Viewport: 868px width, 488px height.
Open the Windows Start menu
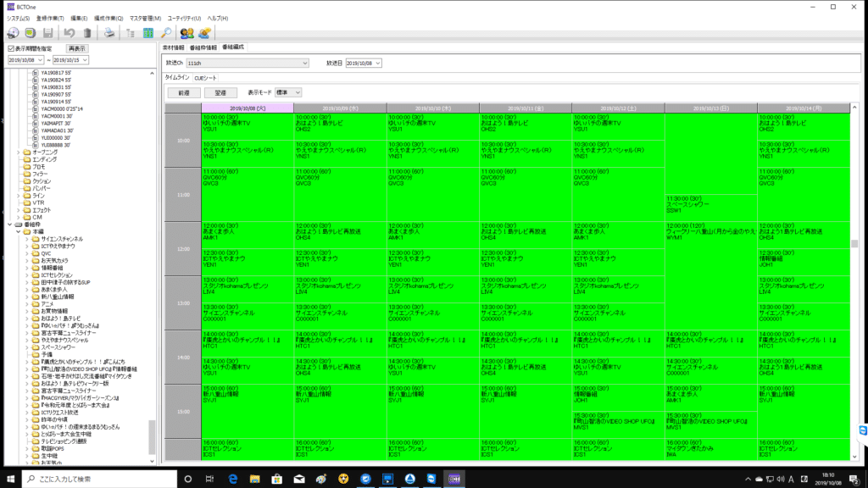coord(10,480)
